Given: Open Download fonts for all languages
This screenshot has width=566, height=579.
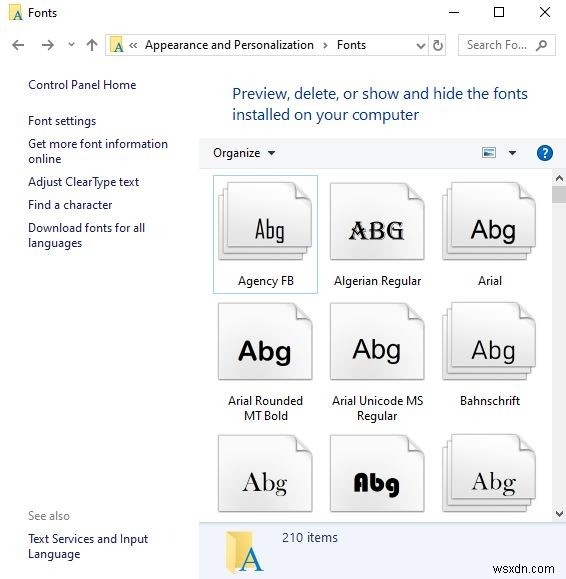Looking at the screenshot, I should (86, 235).
